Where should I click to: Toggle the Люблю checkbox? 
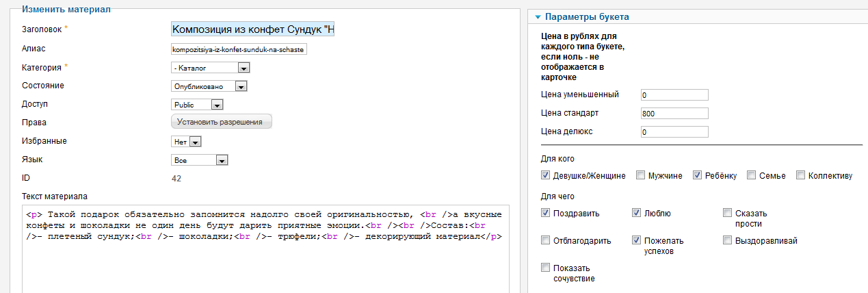(x=637, y=213)
